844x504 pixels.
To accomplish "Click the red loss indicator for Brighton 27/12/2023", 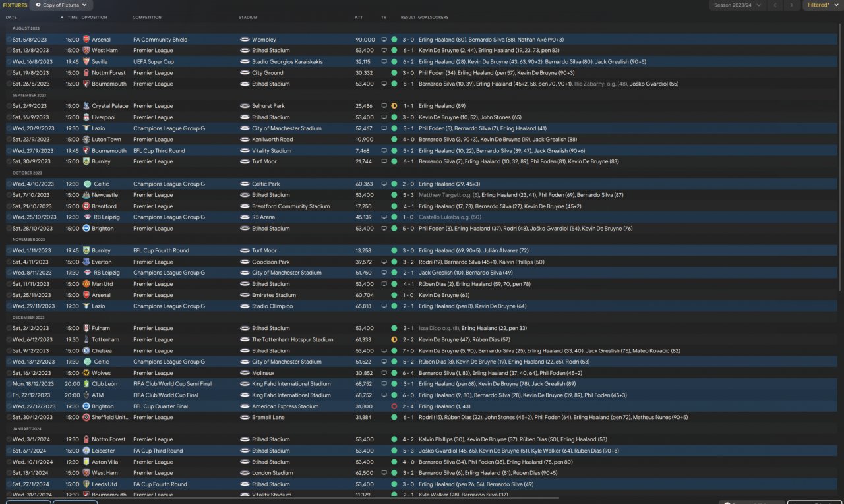I will coord(394,406).
